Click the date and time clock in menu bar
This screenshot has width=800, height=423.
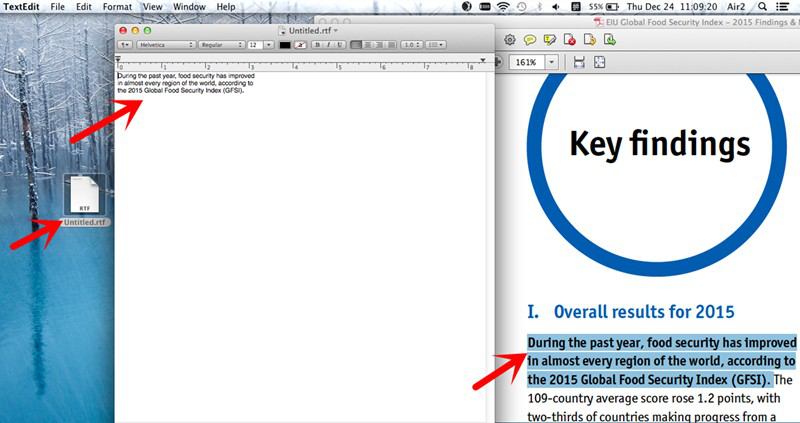(x=672, y=7)
